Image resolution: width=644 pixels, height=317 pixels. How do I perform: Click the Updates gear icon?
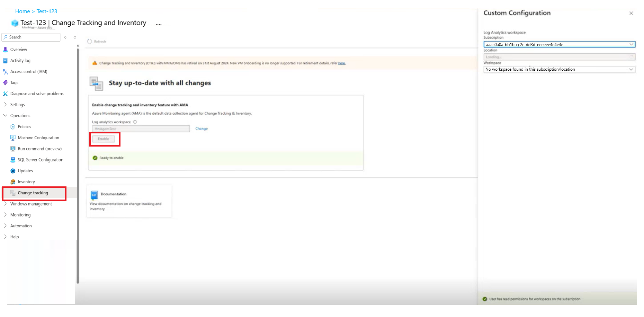pyautogui.click(x=13, y=171)
